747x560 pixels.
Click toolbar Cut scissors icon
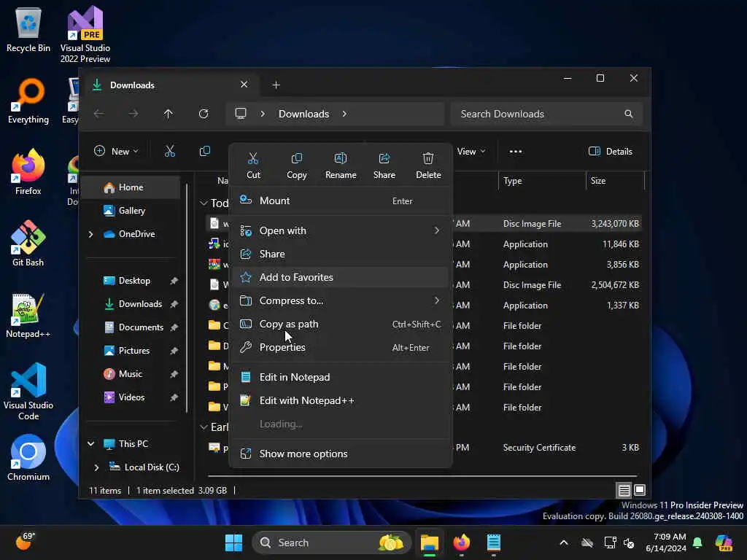pos(169,152)
